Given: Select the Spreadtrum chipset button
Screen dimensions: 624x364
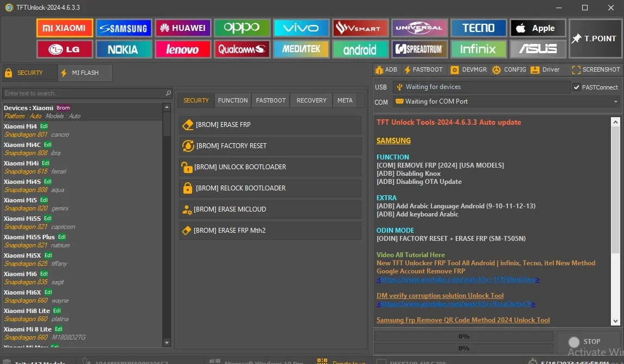Looking at the screenshot, I should [x=419, y=49].
